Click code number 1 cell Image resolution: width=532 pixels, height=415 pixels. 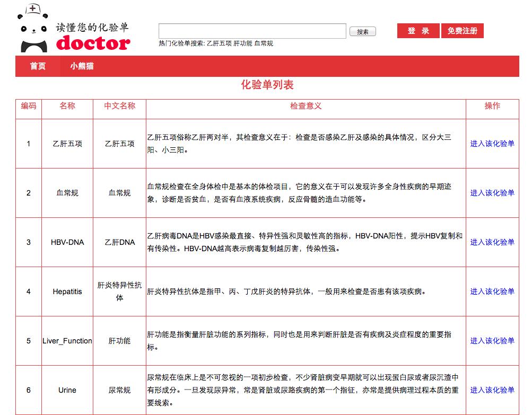coord(29,144)
